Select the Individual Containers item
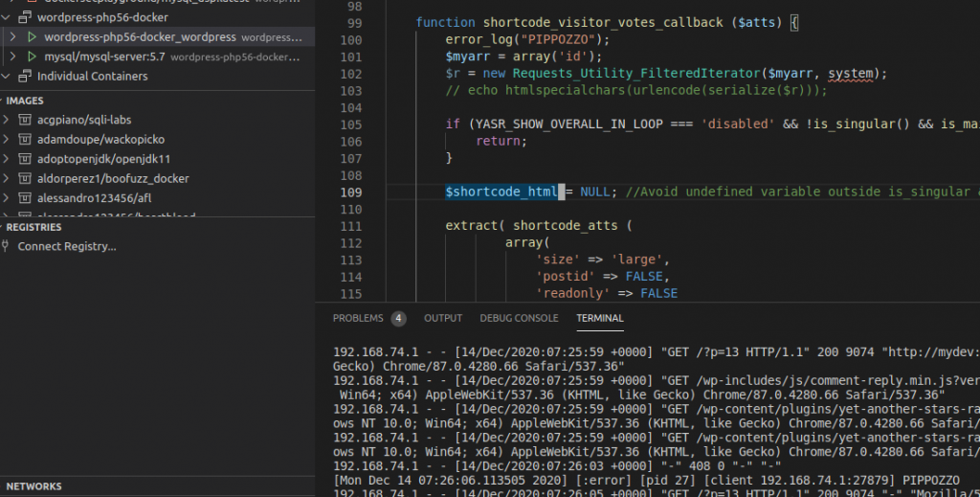The height and width of the screenshot is (497, 980). point(158,77)
